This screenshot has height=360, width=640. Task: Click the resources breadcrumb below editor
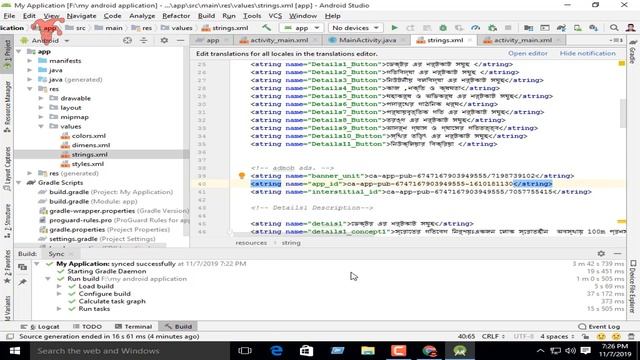coord(251,243)
